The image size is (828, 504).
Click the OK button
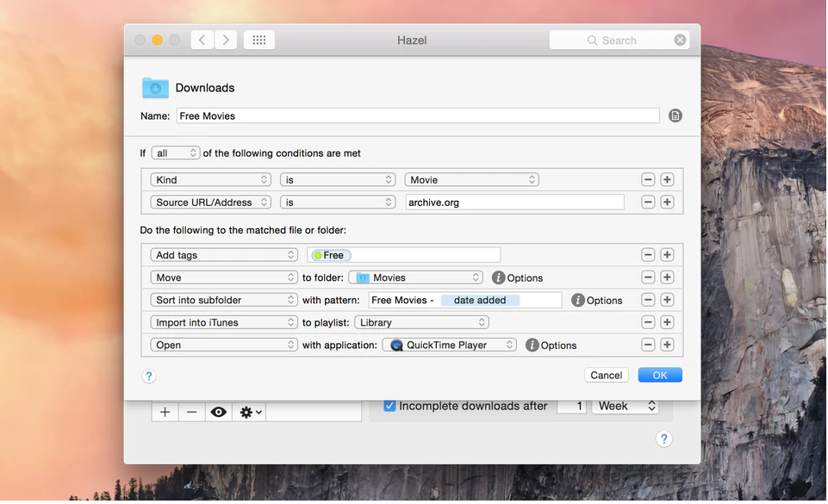(x=660, y=376)
